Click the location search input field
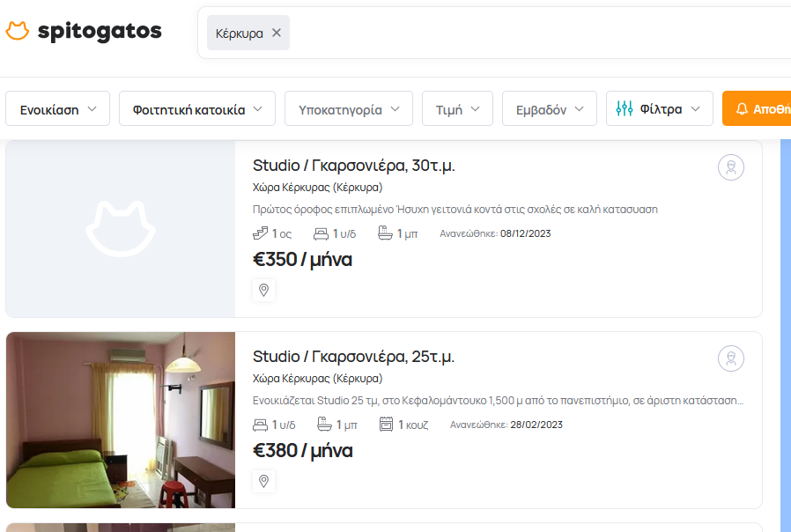This screenshot has width=791, height=532. coord(529,33)
